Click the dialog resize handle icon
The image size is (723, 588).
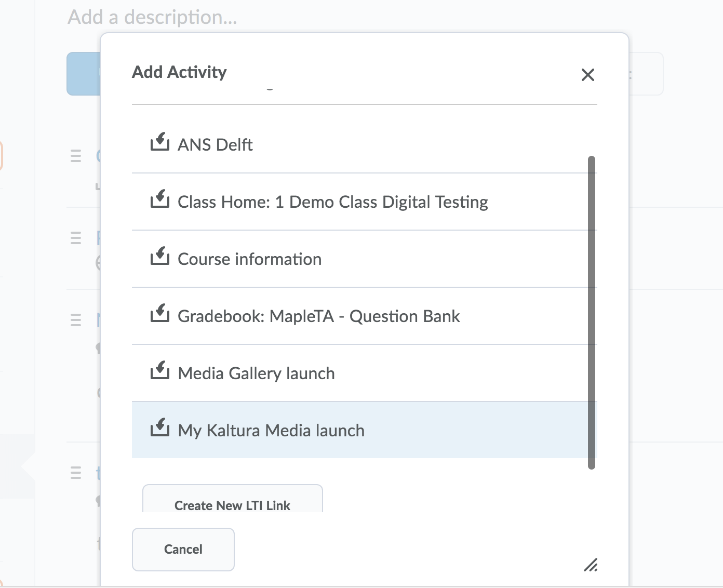(x=591, y=565)
